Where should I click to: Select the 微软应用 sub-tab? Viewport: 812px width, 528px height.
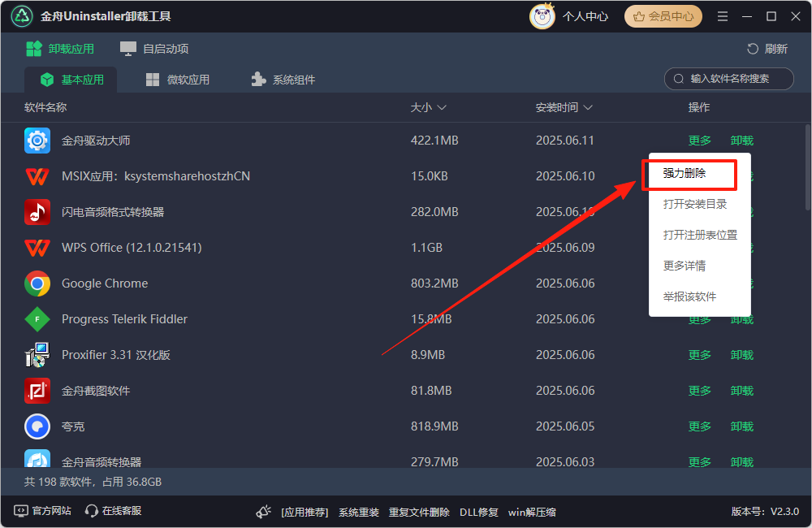[x=178, y=80]
